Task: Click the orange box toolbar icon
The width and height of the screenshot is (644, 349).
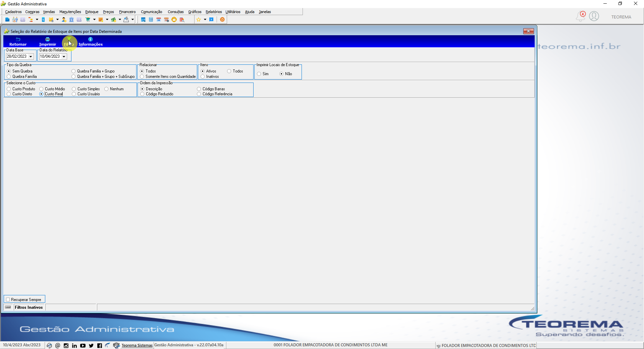Action: (x=101, y=19)
